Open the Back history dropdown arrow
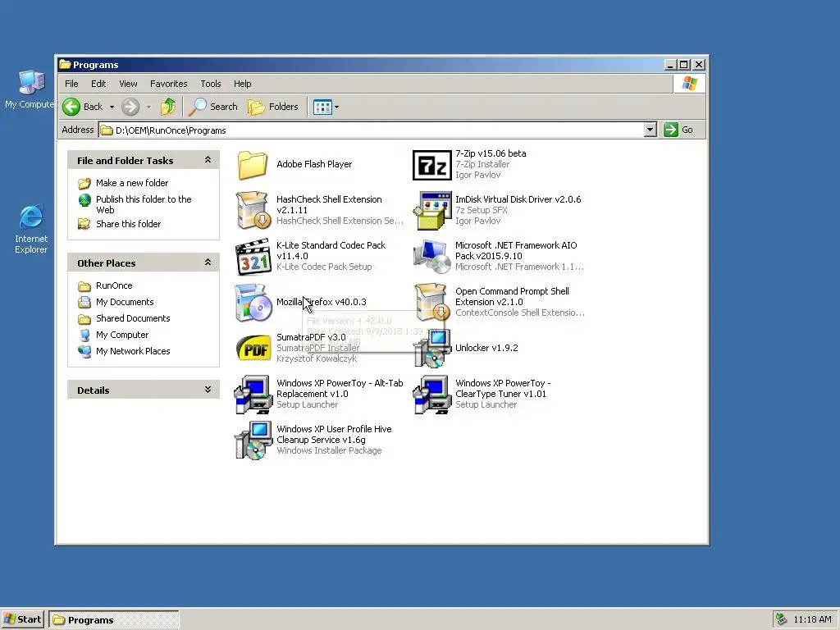840x630 pixels. (112, 107)
